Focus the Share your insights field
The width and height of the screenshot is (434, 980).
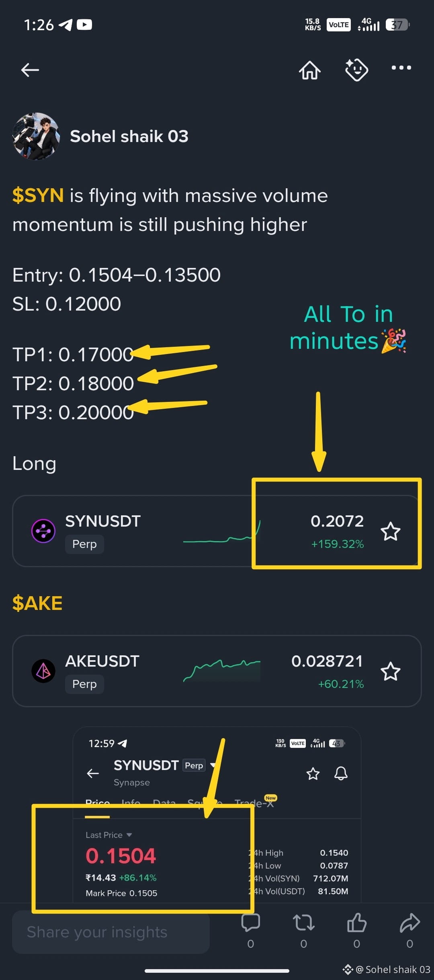(x=111, y=932)
